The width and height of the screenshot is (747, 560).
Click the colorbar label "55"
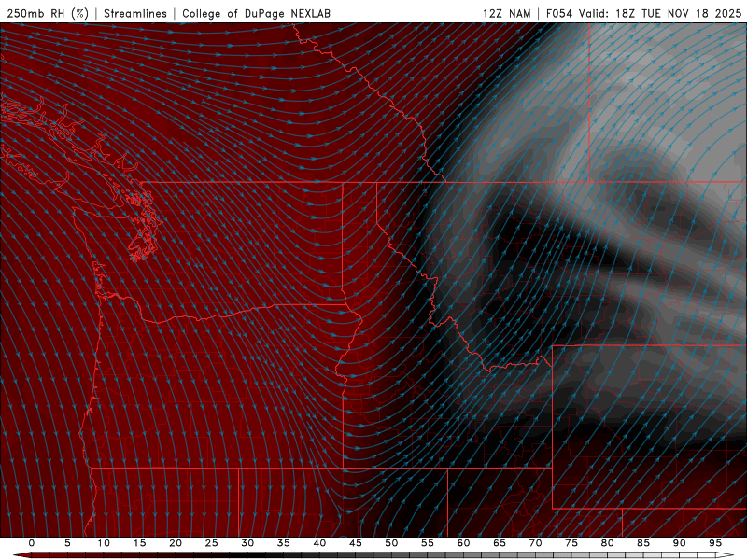pyautogui.click(x=428, y=543)
